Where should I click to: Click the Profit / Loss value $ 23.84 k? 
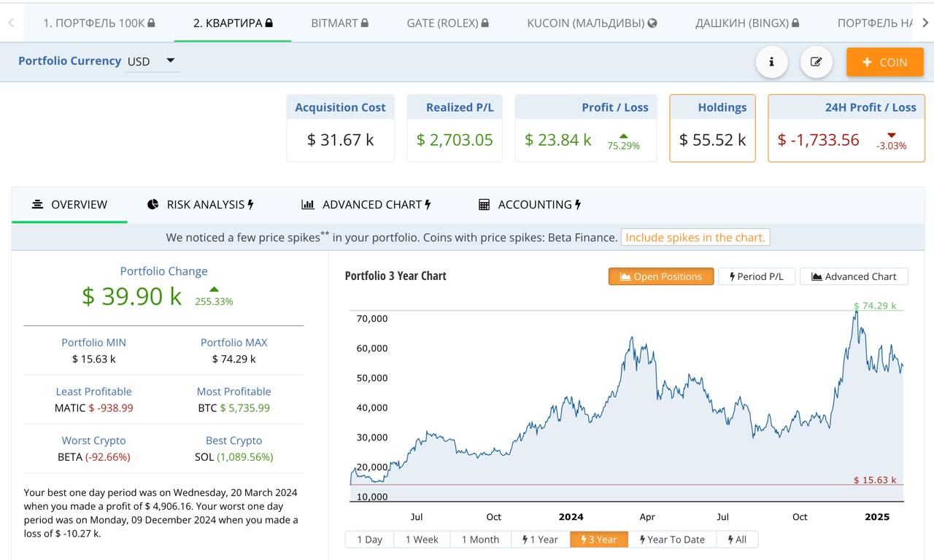click(x=558, y=140)
